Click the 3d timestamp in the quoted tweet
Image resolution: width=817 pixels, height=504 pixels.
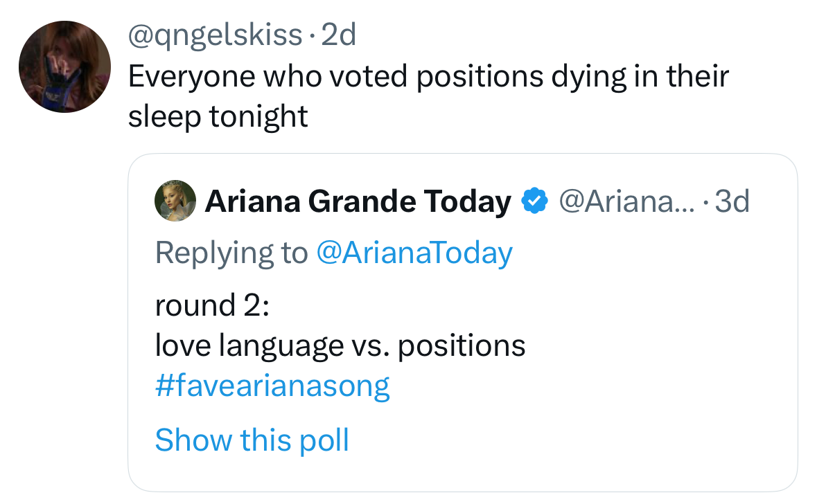pyautogui.click(x=732, y=201)
